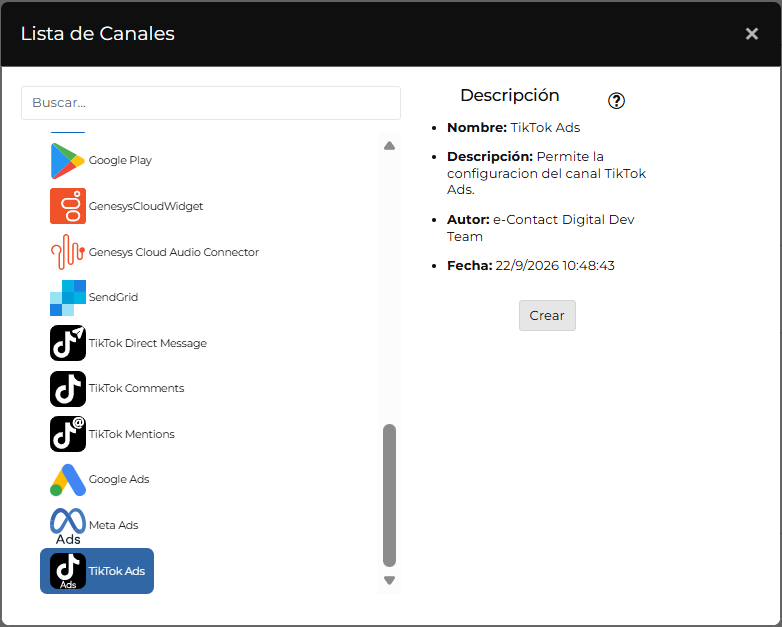This screenshot has width=782, height=627.
Task: Select the "SendGrid" label
Action: [113, 297]
